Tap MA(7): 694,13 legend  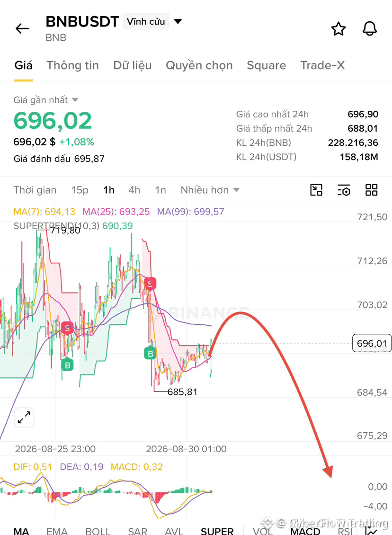45,212
